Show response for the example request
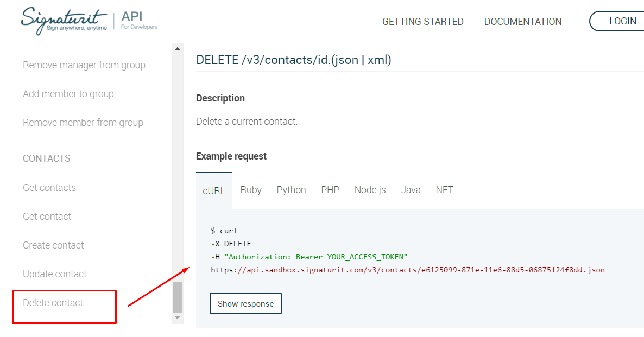Viewport: 644px width, 337px height. click(245, 304)
